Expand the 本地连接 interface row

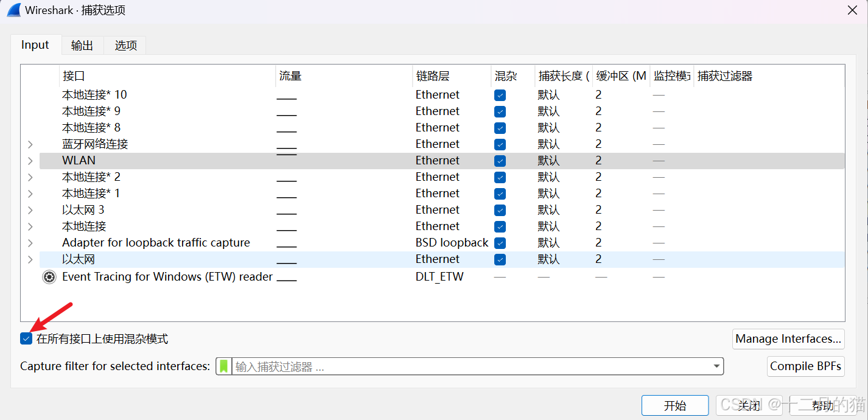pyautogui.click(x=30, y=226)
